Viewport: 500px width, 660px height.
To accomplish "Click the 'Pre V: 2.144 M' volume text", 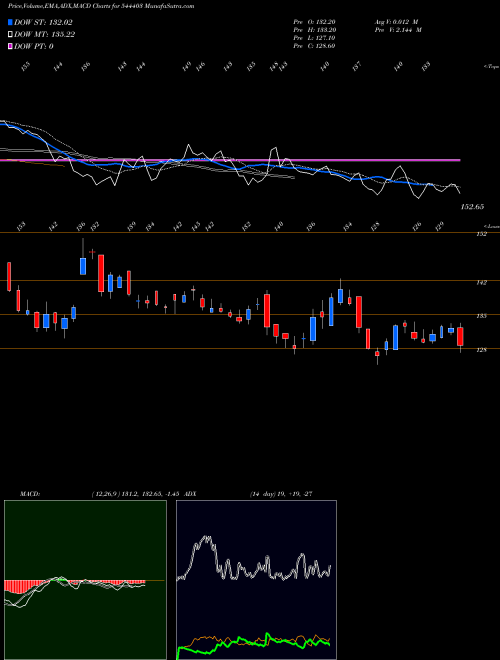I will pos(398,29).
